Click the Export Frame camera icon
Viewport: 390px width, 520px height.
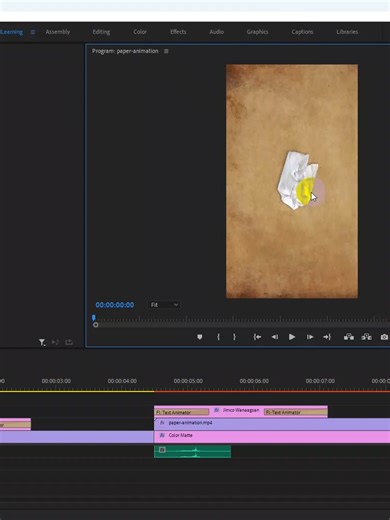(384, 337)
